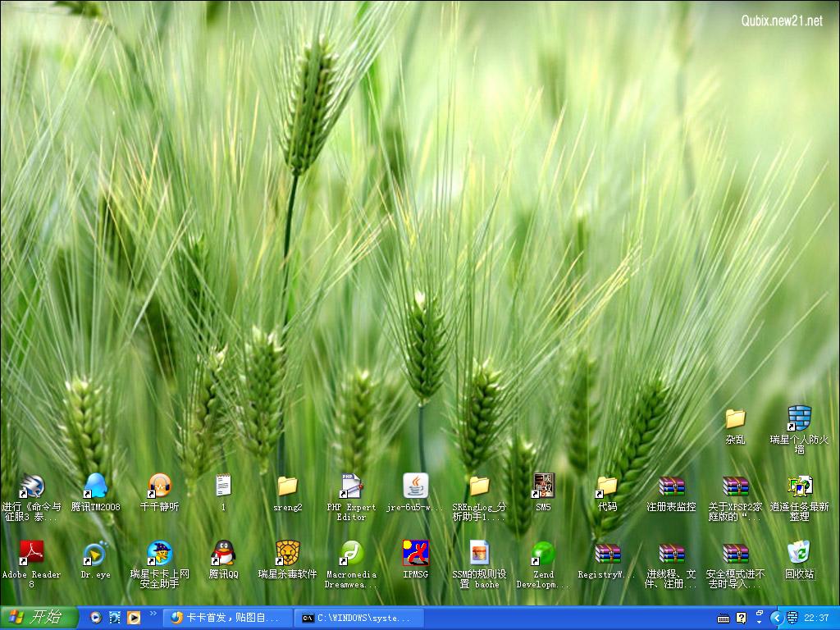Open the 回收站 recycle bin
Image resolution: width=840 pixels, height=630 pixels.
pyautogui.click(x=799, y=553)
